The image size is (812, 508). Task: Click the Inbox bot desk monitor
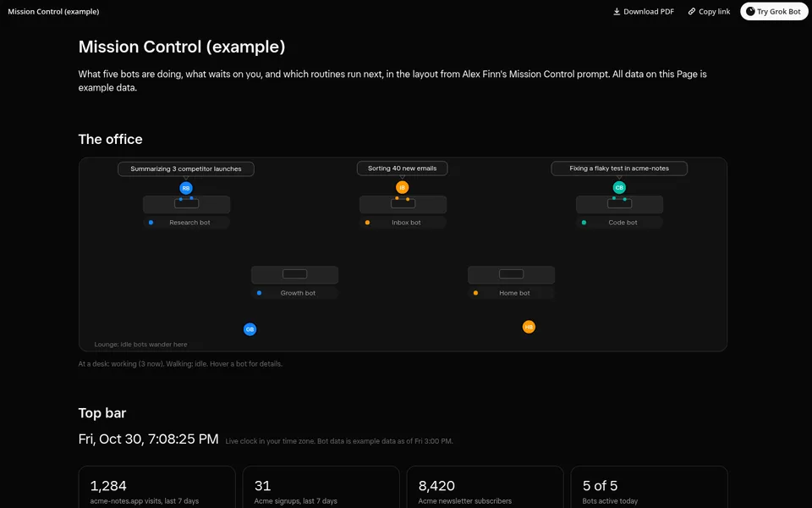[x=403, y=204]
